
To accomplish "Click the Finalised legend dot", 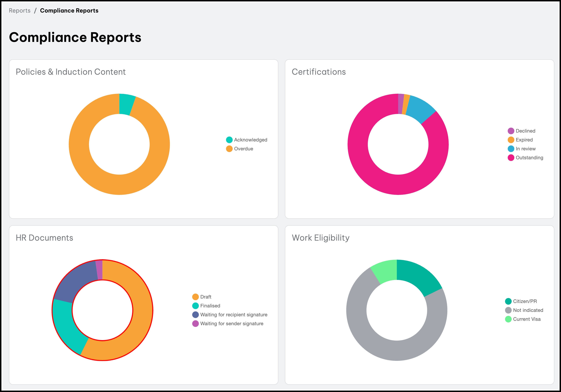I will 195,306.
